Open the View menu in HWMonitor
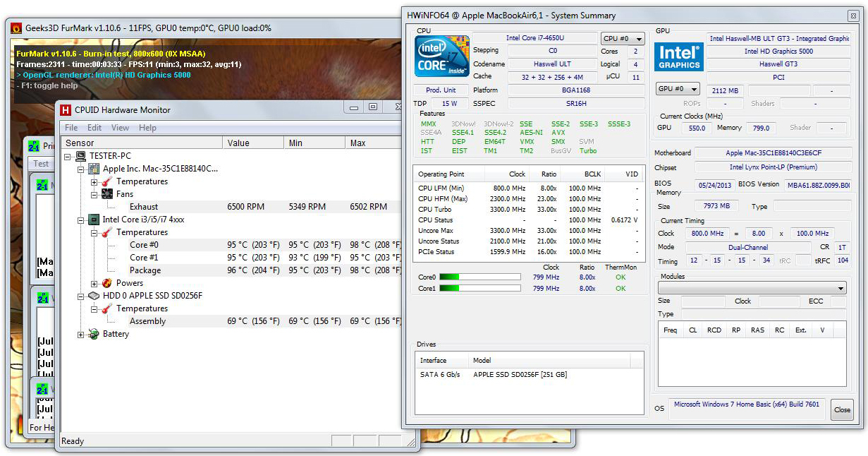The height and width of the screenshot is (456, 868). coord(120,128)
